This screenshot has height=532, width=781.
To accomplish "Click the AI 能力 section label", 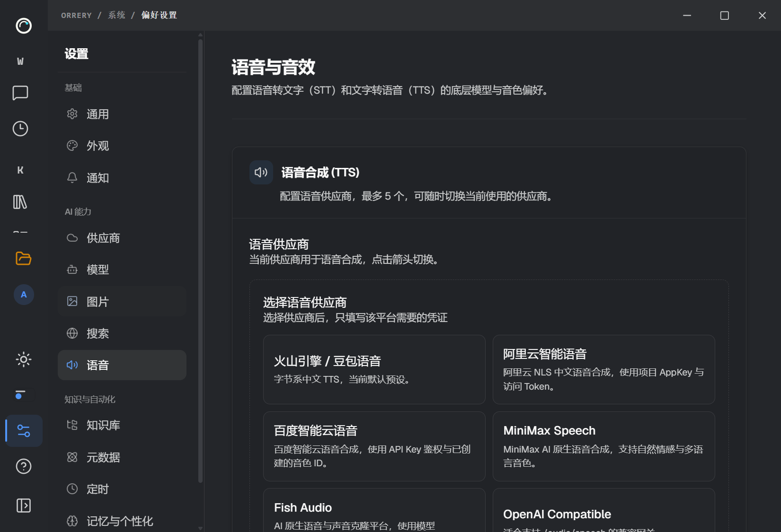I will (x=78, y=211).
